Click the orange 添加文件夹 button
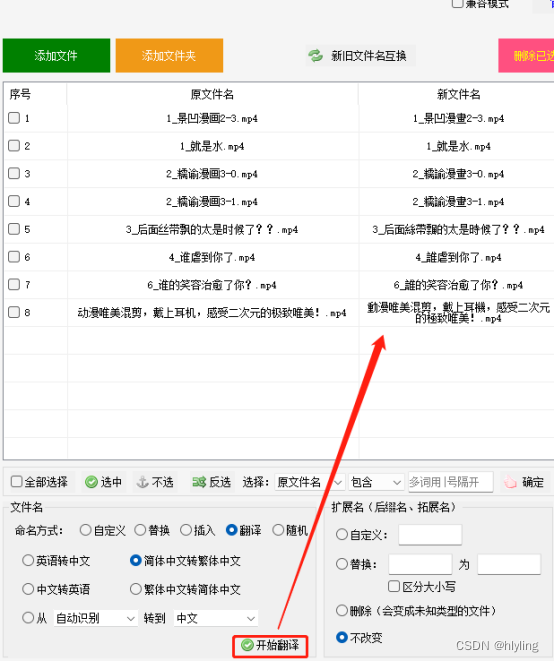 click(x=169, y=55)
